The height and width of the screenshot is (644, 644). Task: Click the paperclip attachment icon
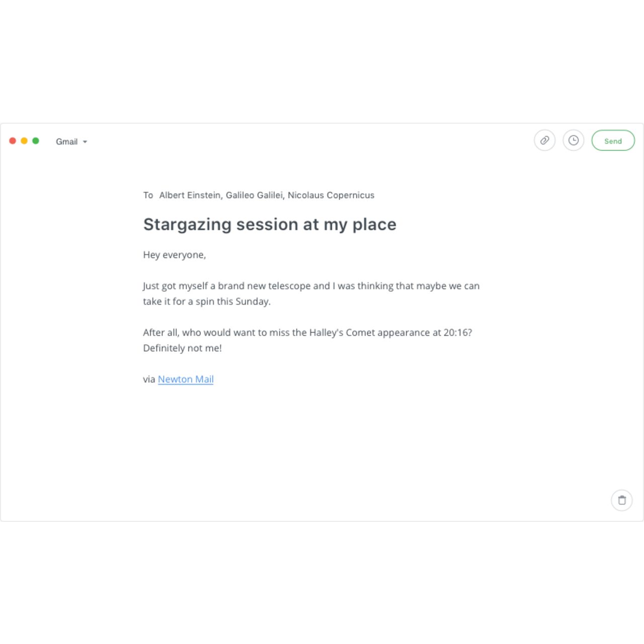point(544,141)
